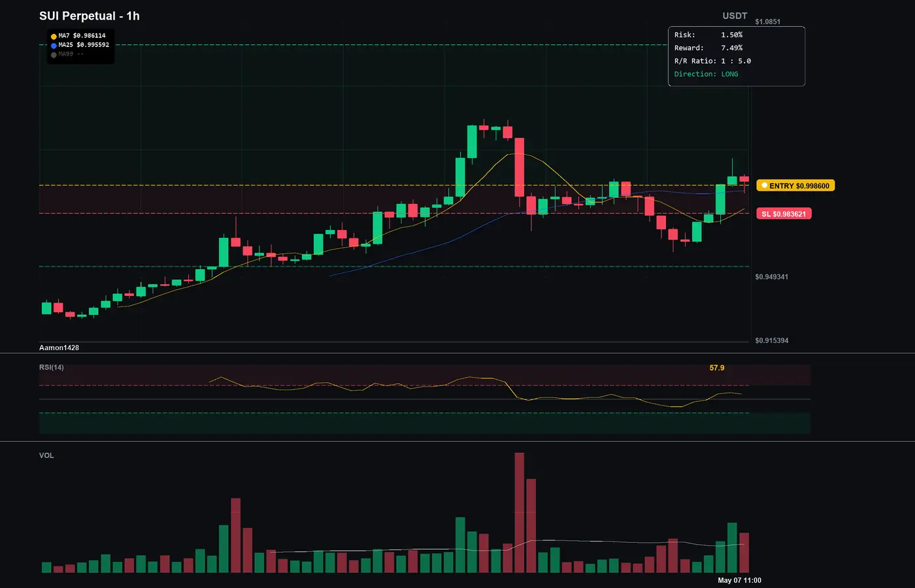The height and width of the screenshot is (588, 915).
Task: Click the chart title SUI Perpetual - 1h
Action: coord(90,16)
